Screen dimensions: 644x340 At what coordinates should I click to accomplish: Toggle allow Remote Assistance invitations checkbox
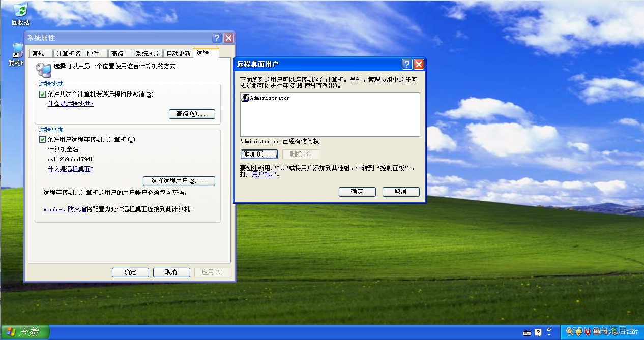tap(43, 95)
